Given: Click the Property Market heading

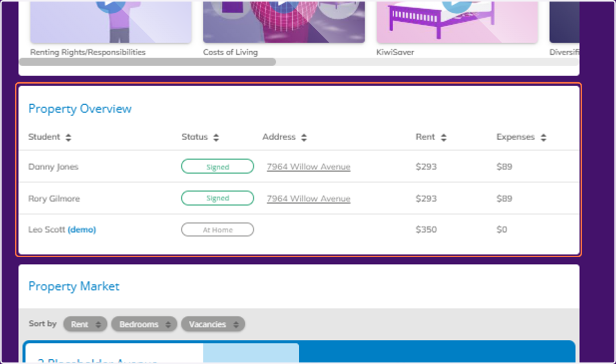Looking at the screenshot, I should point(74,286).
